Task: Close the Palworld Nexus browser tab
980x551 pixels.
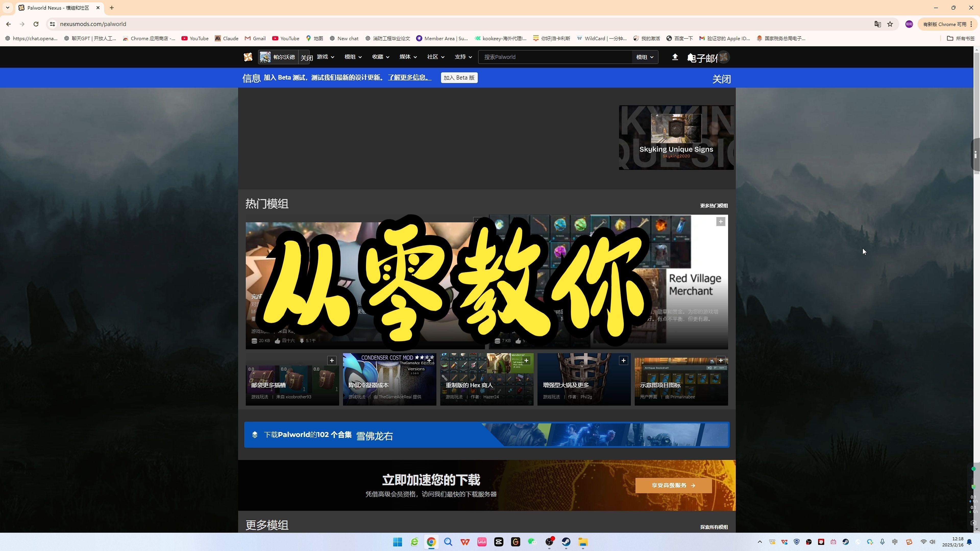Action: click(x=98, y=8)
